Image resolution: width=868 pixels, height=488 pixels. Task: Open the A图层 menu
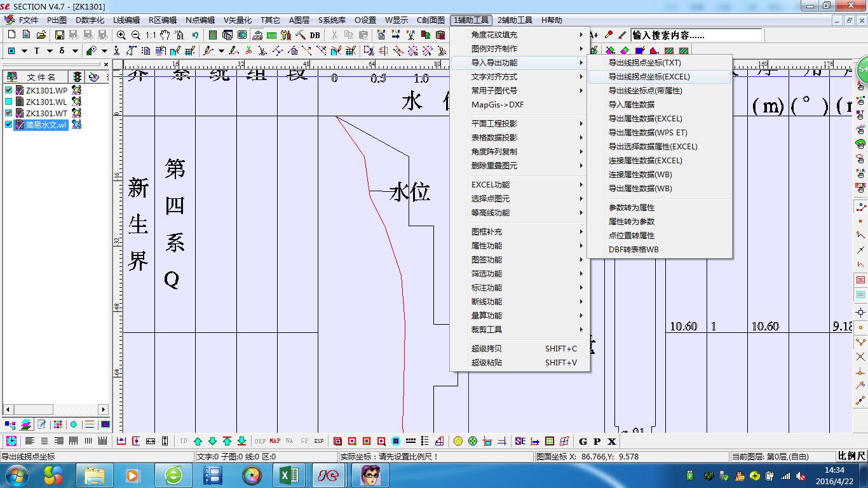299,20
